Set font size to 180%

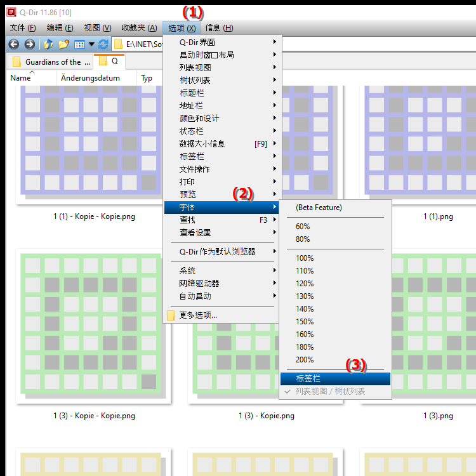pos(335,347)
